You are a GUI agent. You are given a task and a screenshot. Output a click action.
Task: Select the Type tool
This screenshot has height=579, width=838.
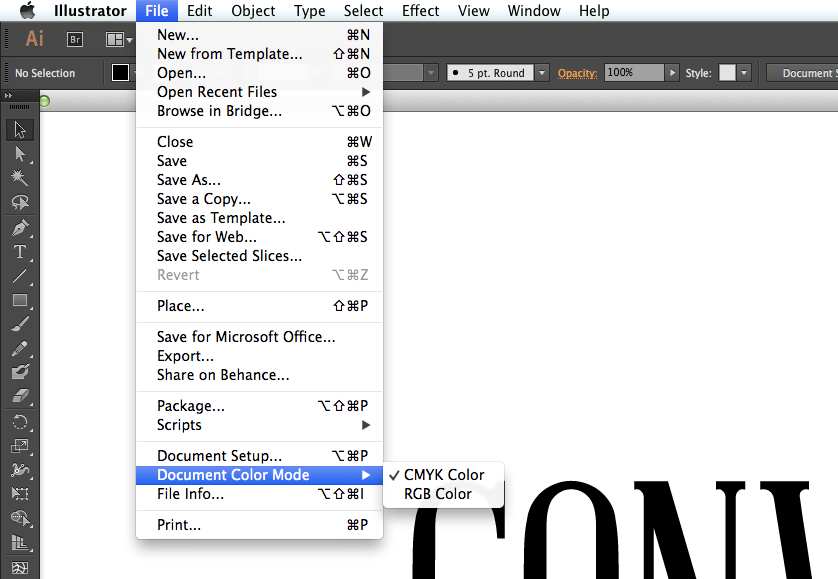pyautogui.click(x=20, y=252)
